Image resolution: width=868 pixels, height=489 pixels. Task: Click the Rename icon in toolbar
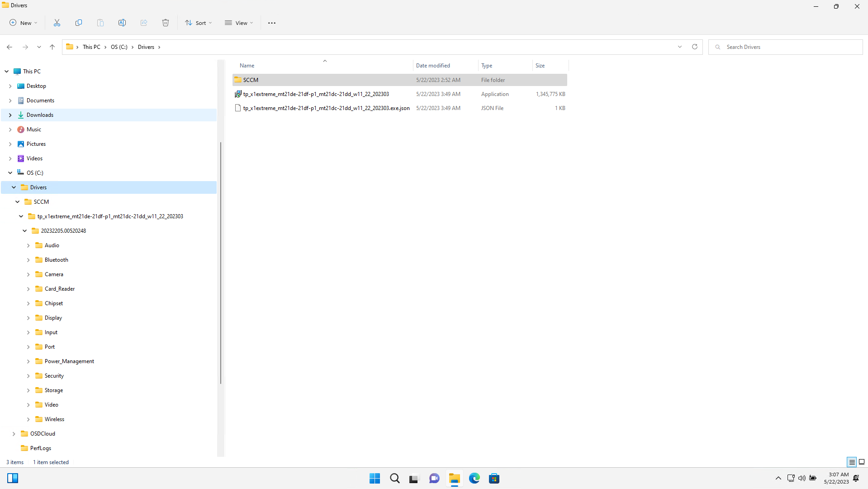122,23
